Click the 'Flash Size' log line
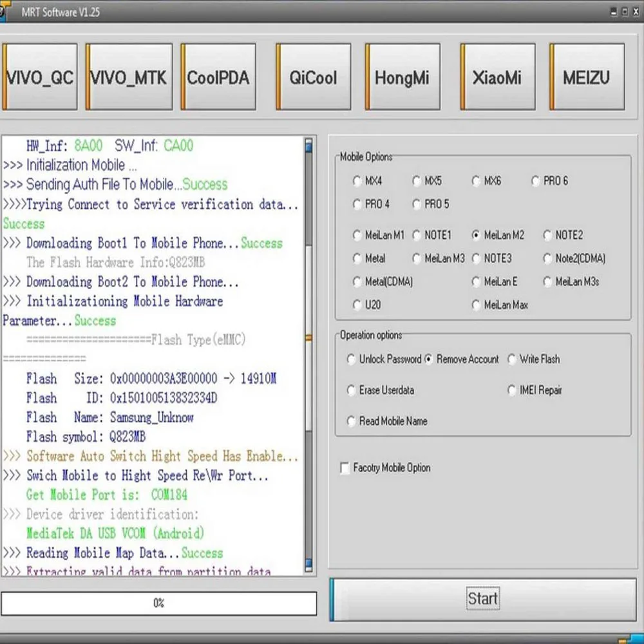This screenshot has height=644, width=644. pyautogui.click(x=151, y=379)
